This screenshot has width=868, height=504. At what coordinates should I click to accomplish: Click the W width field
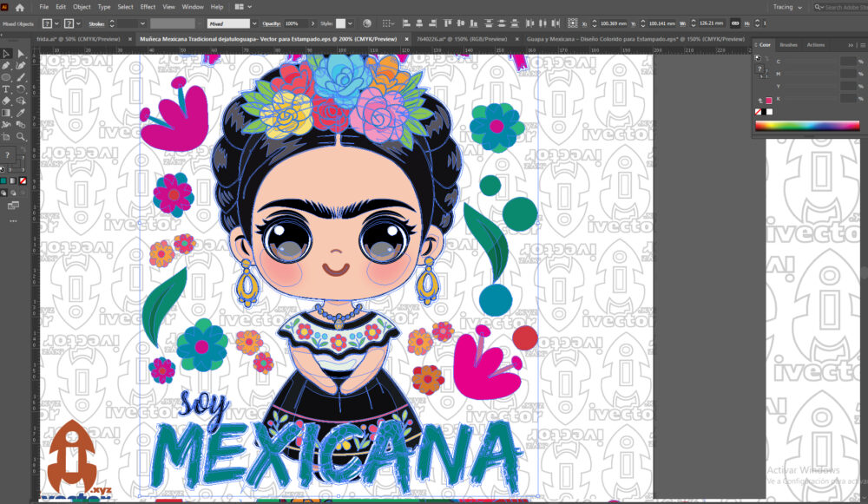point(711,23)
